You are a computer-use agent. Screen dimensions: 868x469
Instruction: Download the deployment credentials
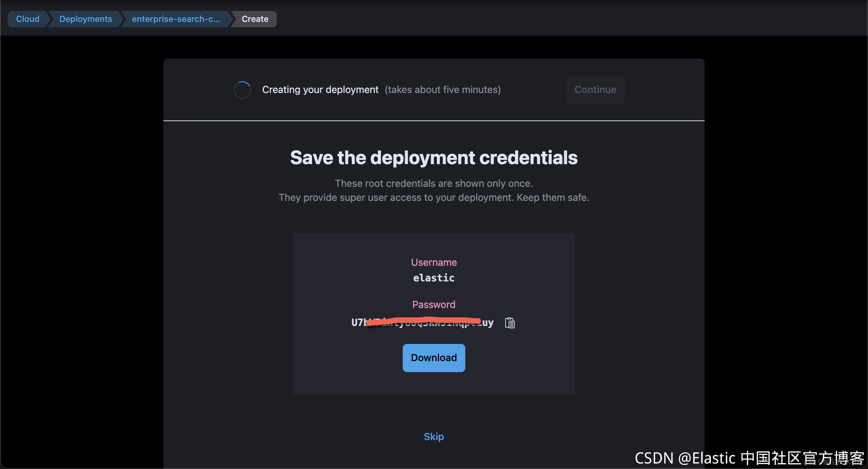pyautogui.click(x=434, y=358)
